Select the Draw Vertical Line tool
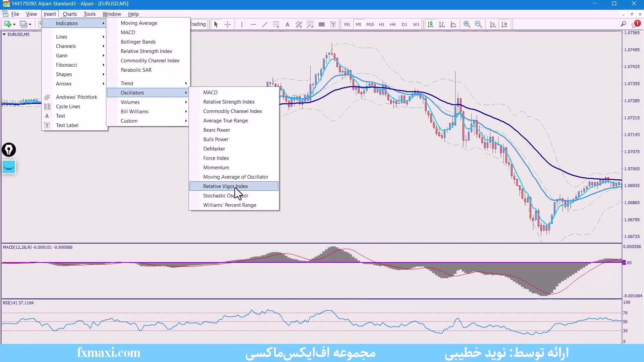Viewport: 644px width, 362px height. (241, 24)
